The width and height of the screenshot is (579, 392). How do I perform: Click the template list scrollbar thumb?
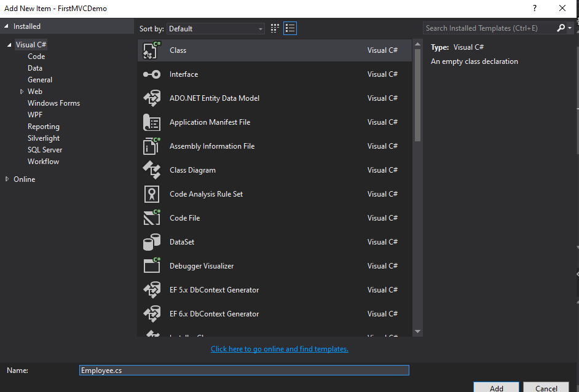(x=417, y=95)
